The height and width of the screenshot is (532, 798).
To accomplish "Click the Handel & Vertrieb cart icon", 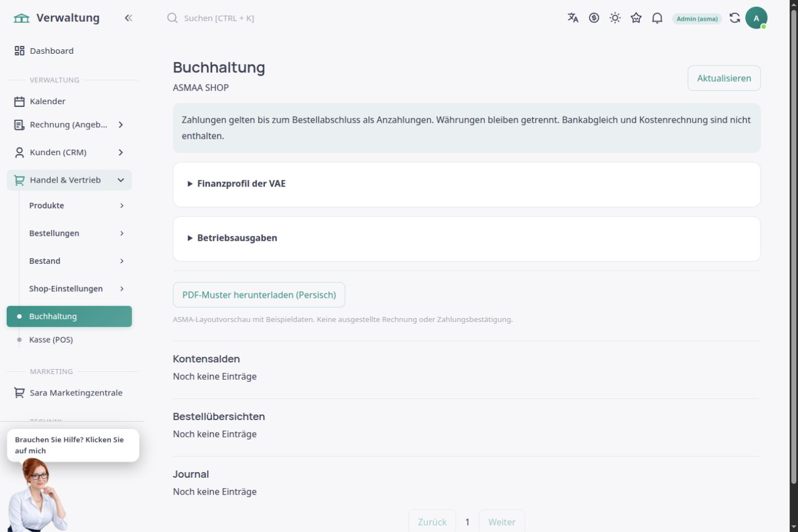I will (20, 180).
